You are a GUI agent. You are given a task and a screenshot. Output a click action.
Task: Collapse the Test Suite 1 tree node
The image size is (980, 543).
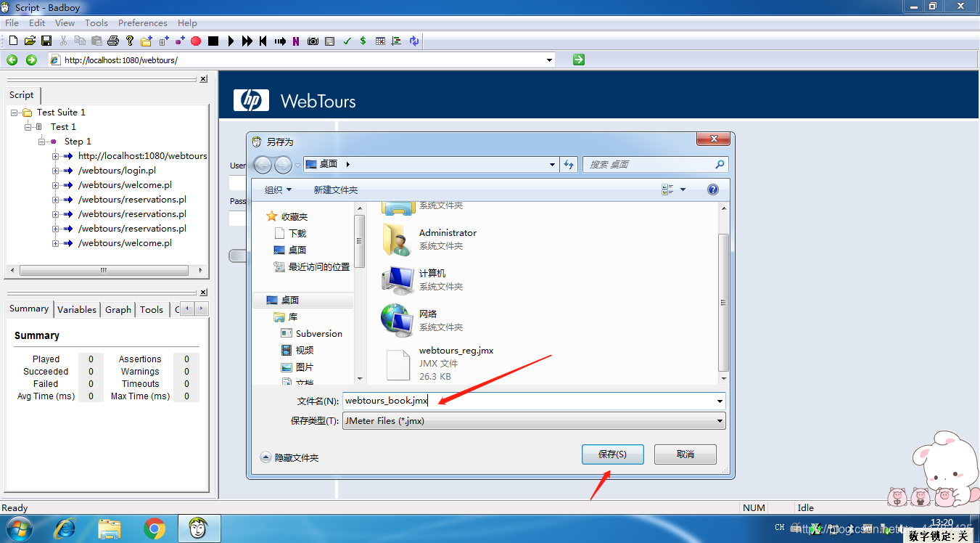pos(15,113)
